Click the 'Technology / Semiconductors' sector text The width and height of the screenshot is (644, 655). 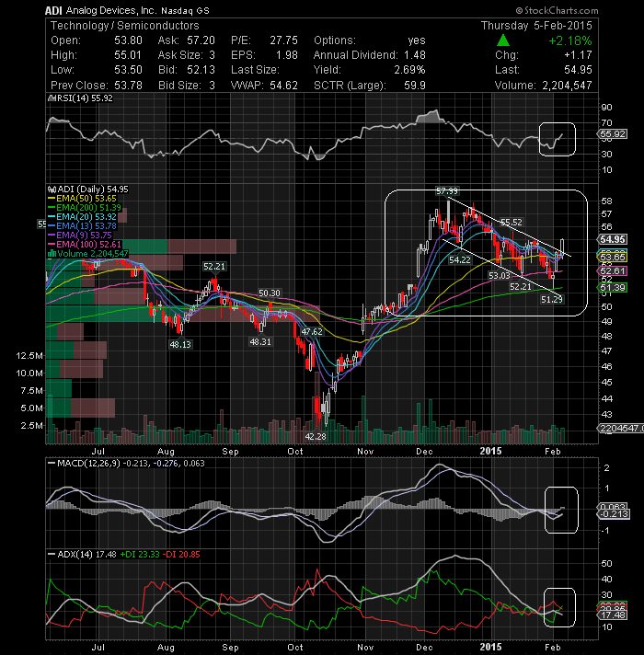(x=125, y=26)
